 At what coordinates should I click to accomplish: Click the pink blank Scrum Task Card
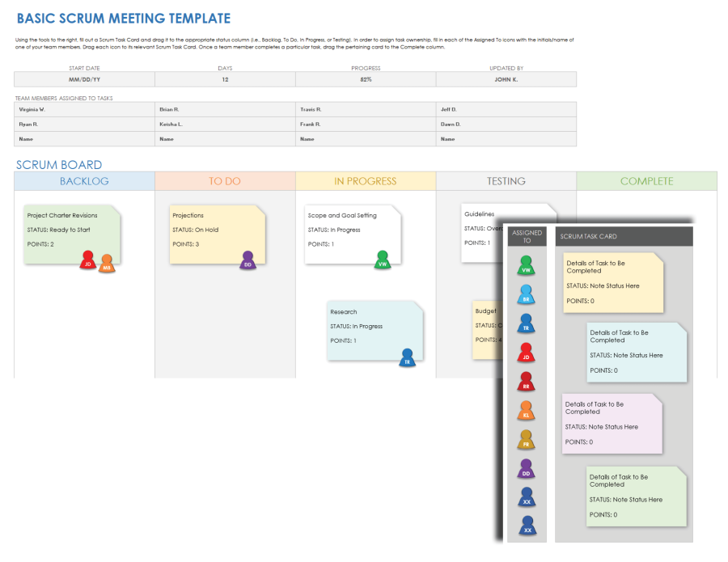click(612, 423)
